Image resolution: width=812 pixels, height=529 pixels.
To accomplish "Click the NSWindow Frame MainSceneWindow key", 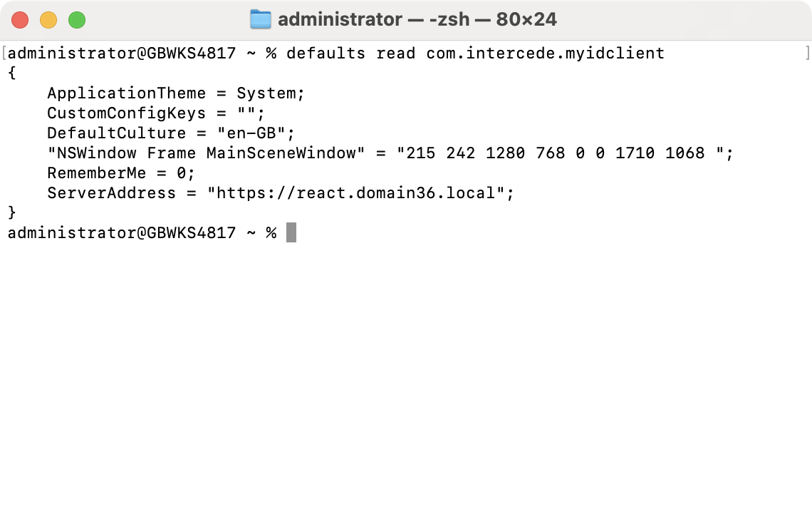I will [x=206, y=153].
